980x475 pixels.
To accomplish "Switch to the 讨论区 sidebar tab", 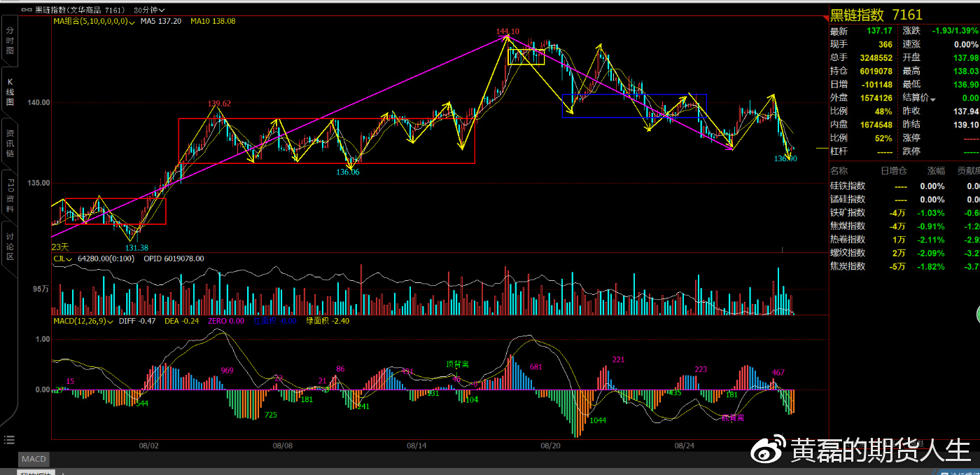I will tap(10, 247).
